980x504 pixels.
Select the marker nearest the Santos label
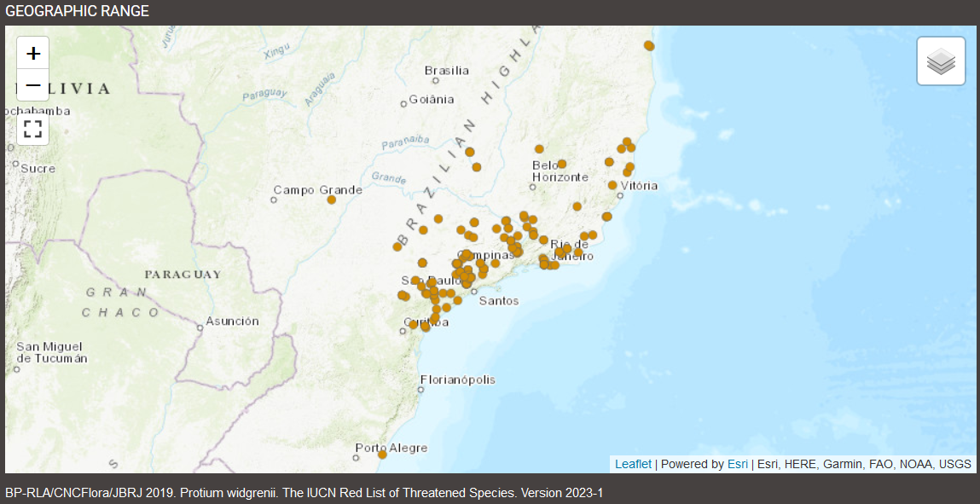click(457, 299)
